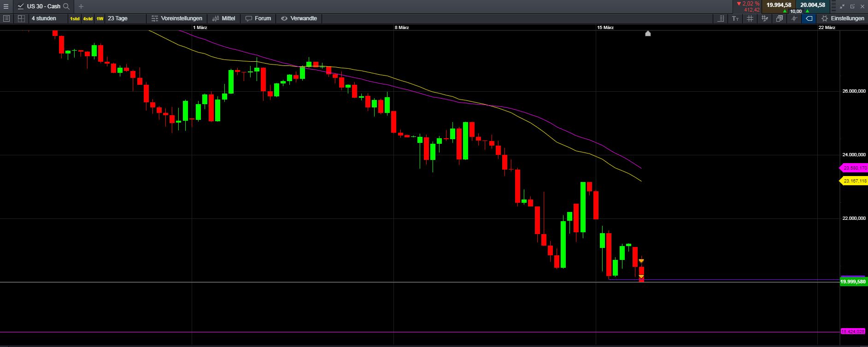Click the 24.000,000 price axis label
This screenshot has height=347, width=868.
(854, 155)
